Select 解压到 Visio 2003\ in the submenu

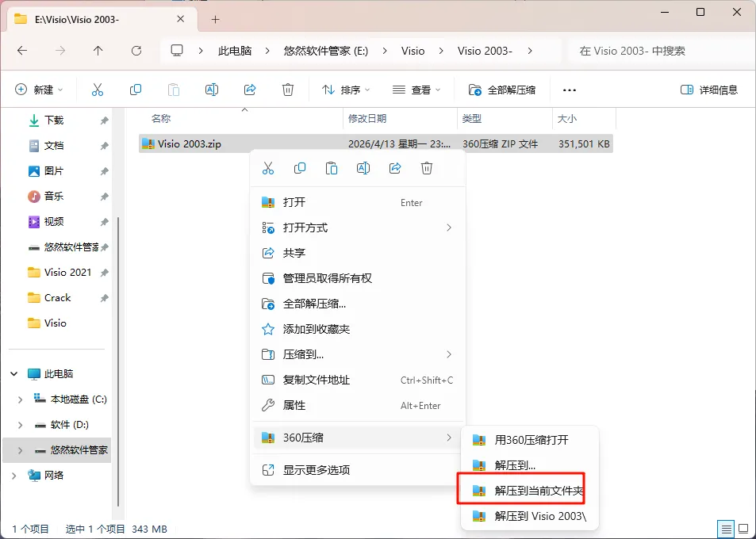(x=530, y=516)
